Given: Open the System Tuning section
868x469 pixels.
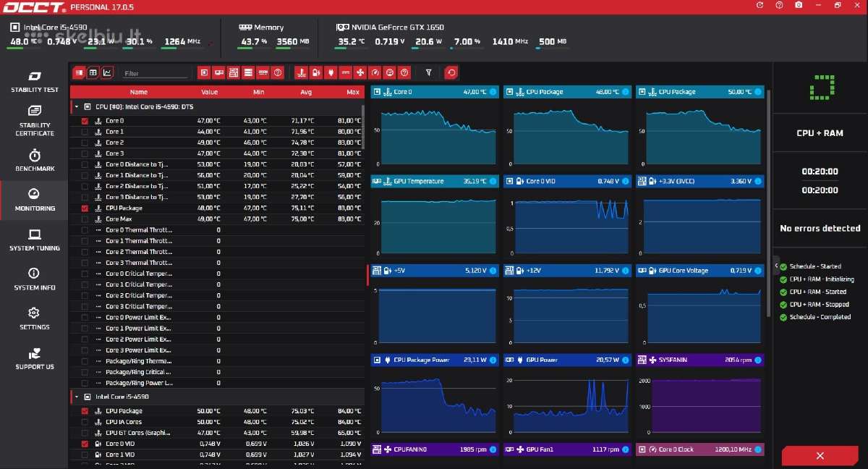Looking at the screenshot, I should point(35,240).
